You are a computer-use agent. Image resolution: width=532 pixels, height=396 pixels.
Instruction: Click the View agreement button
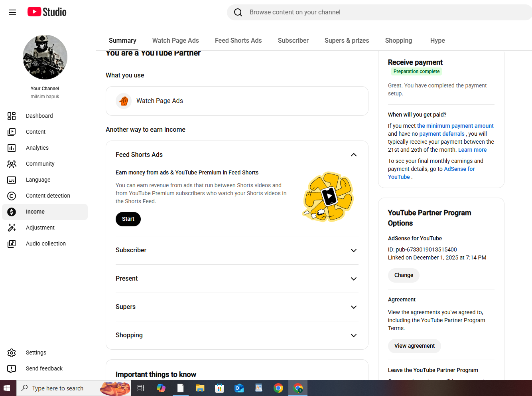[414, 346]
